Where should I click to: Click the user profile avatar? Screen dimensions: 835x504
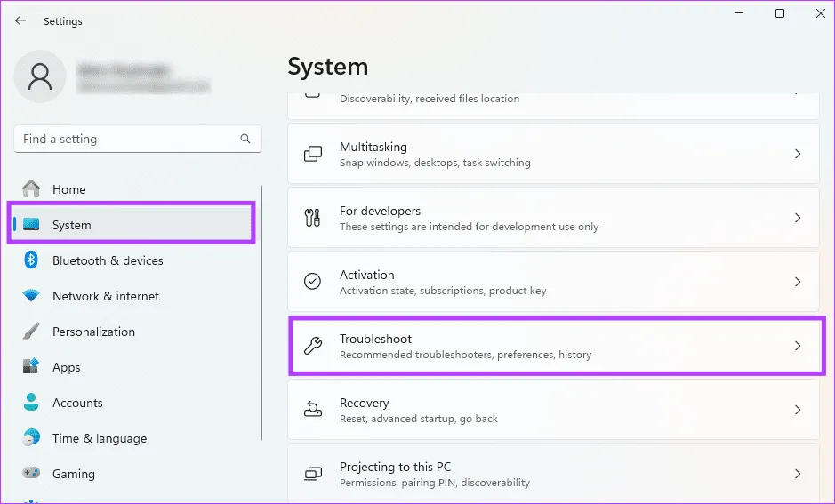click(39, 76)
